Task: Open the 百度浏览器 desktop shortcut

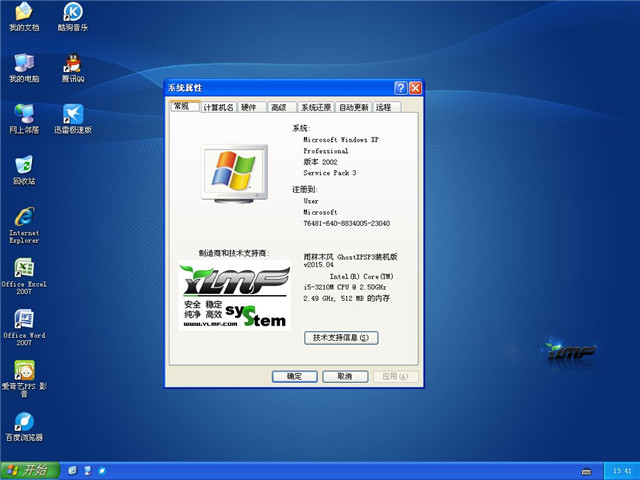Action: 24,427
